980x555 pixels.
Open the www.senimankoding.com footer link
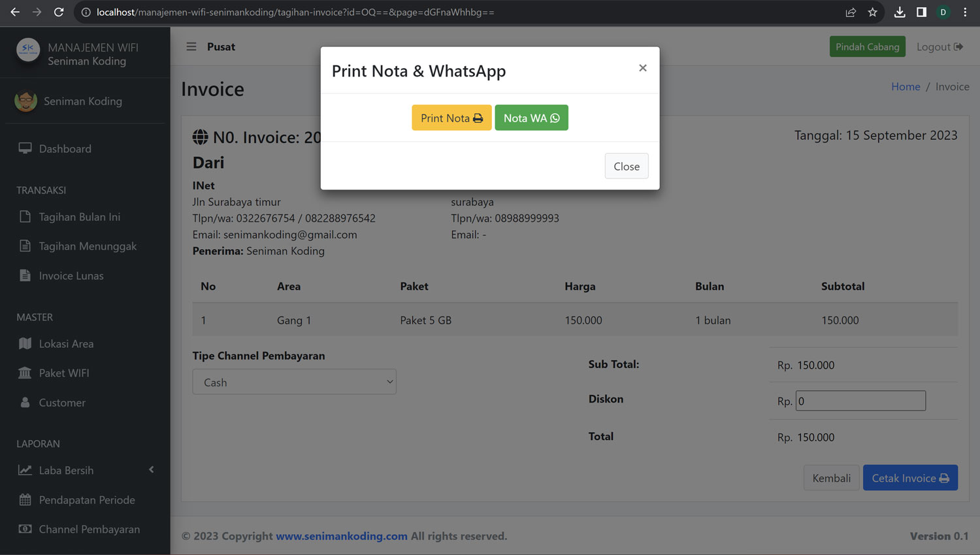(x=342, y=536)
